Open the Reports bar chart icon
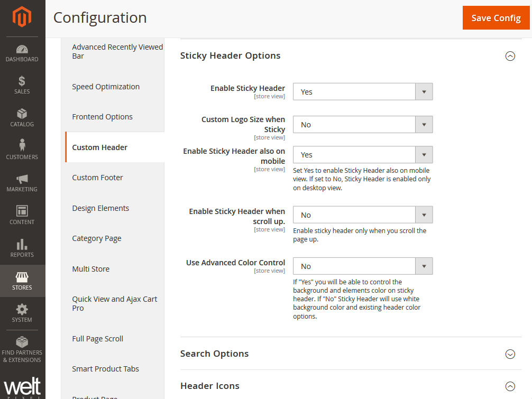This screenshot has width=532, height=399. click(x=22, y=244)
